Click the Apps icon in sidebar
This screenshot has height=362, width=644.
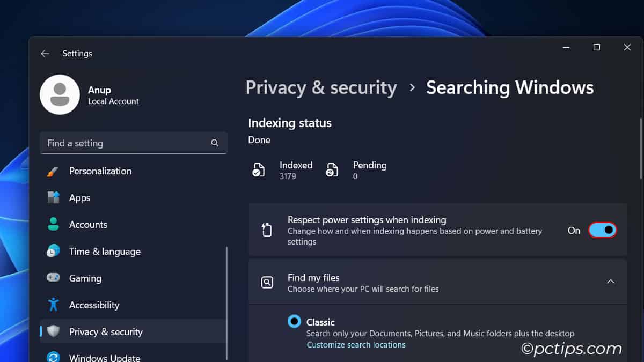tap(53, 198)
